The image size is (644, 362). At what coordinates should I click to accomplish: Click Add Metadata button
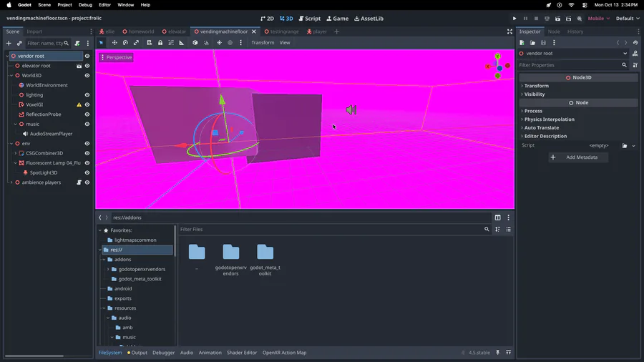tap(578, 157)
